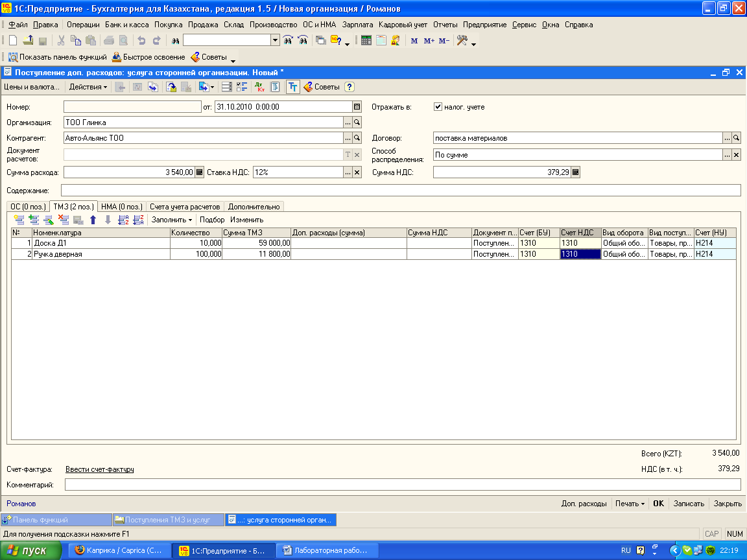Viewport: 747px width, 560px height.
Task: Expand the search combo box arrow in main toolbar
Action: [275, 40]
